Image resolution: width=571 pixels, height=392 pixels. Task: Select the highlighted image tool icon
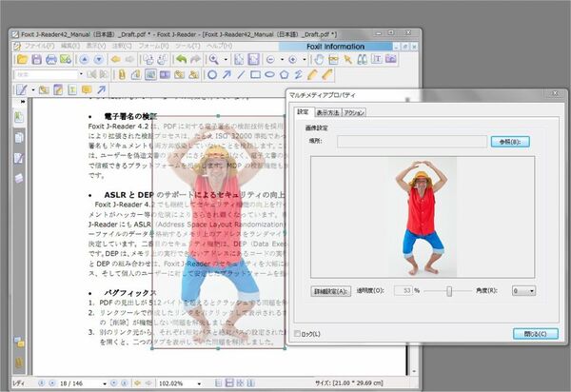[x=150, y=74]
